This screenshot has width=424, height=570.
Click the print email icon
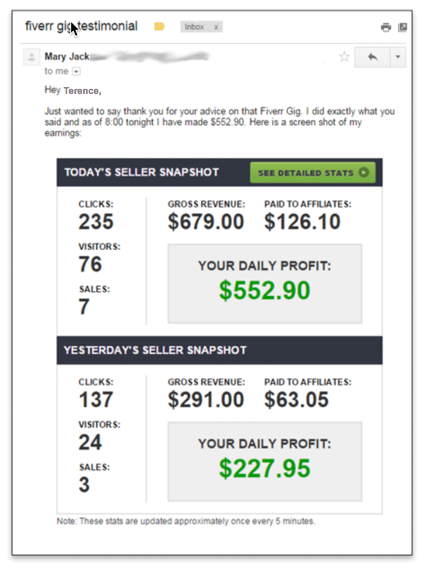(x=386, y=27)
